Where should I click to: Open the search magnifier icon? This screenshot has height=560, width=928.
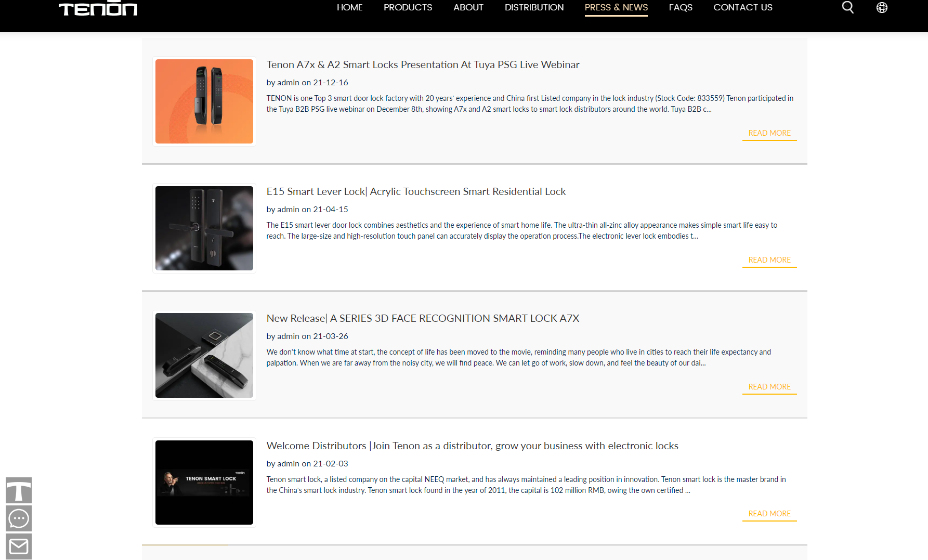pos(847,7)
